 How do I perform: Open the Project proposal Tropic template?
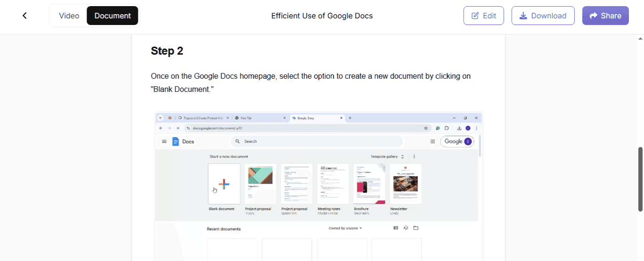(x=260, y=184)
